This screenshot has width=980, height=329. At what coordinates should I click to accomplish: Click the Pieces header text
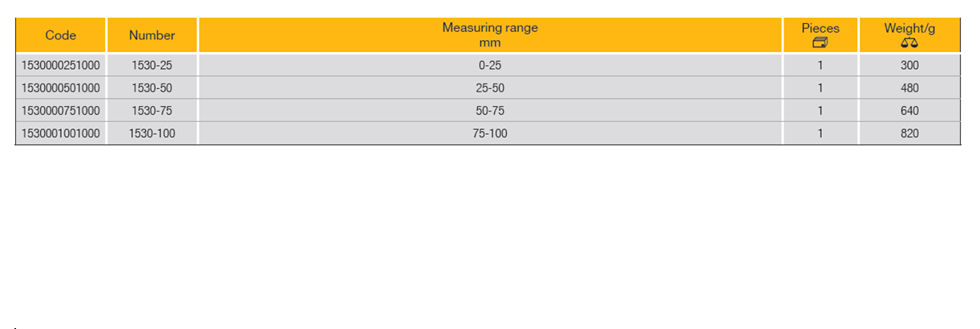point(820,28)
